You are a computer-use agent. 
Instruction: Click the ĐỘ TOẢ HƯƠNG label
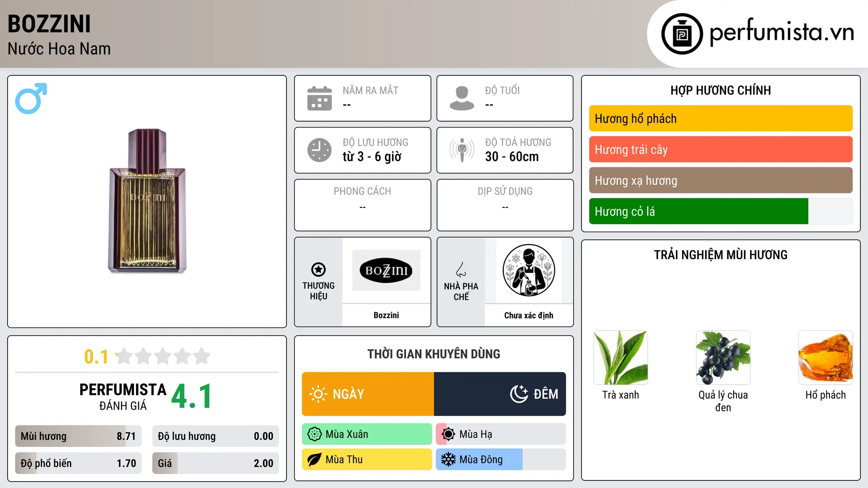point(518,142)
